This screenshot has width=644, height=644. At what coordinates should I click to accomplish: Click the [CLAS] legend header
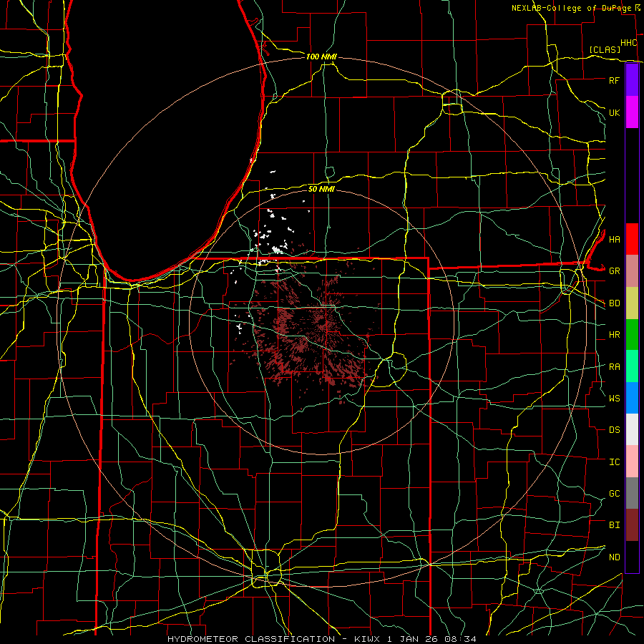pyautogui.click(x=605, y=49)
